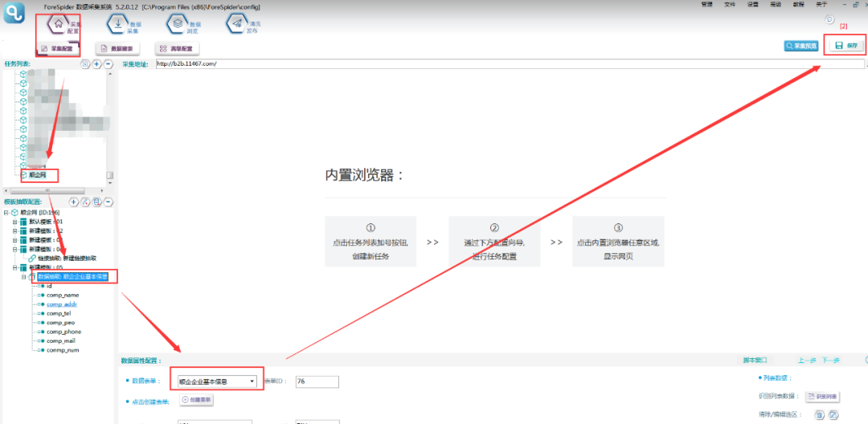Open the 设置 menu

tap(753, 5)
